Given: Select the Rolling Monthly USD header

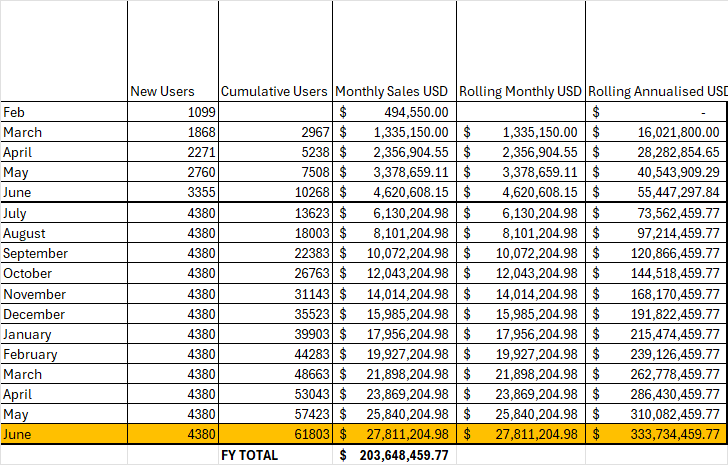Looking at the screenshot, I should click(521, 91).
